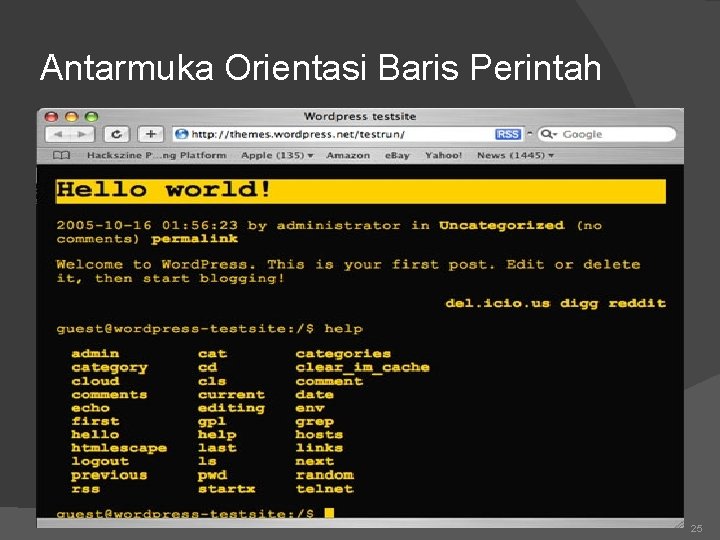Select the gpl command
720x540 pixels.
[212, 422]
